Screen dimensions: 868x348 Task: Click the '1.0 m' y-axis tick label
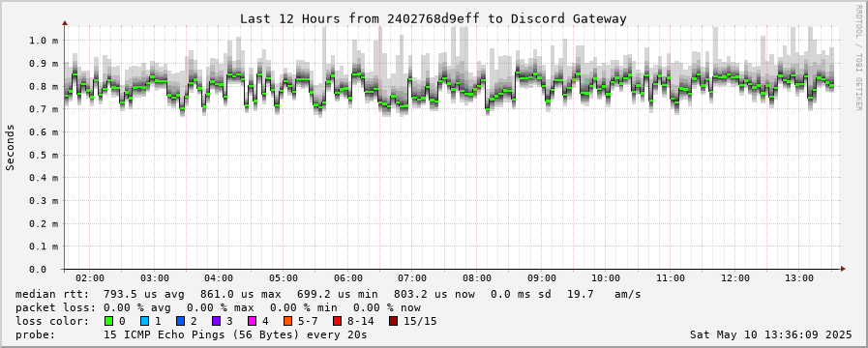[44, 41]
